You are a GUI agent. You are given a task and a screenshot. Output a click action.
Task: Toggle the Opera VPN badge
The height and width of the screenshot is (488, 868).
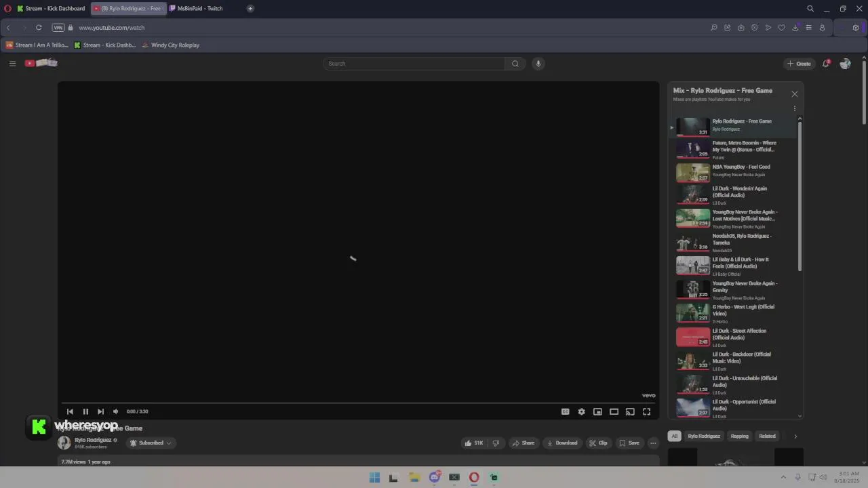coord(58,28)
